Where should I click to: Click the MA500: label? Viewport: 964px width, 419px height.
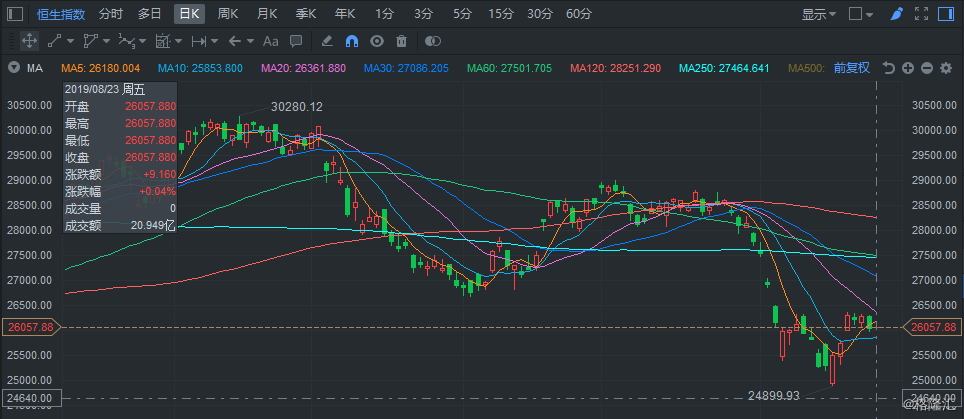[806, 68]
